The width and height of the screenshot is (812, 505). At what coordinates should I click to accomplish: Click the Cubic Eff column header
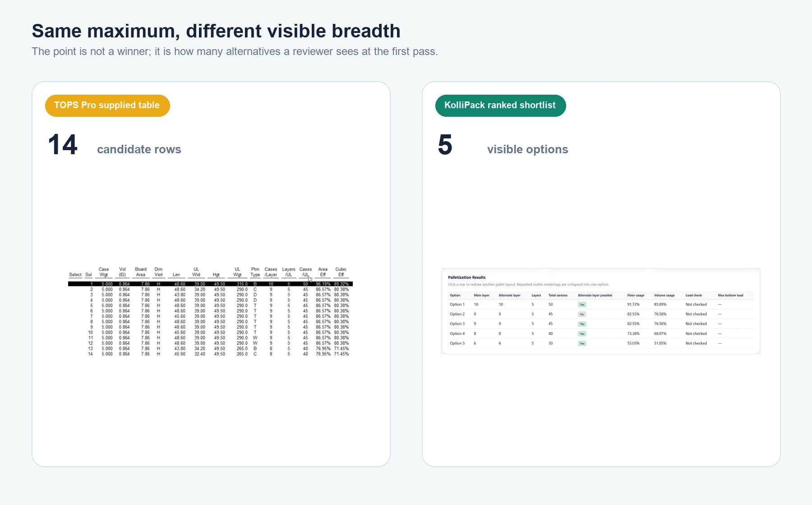341,272
